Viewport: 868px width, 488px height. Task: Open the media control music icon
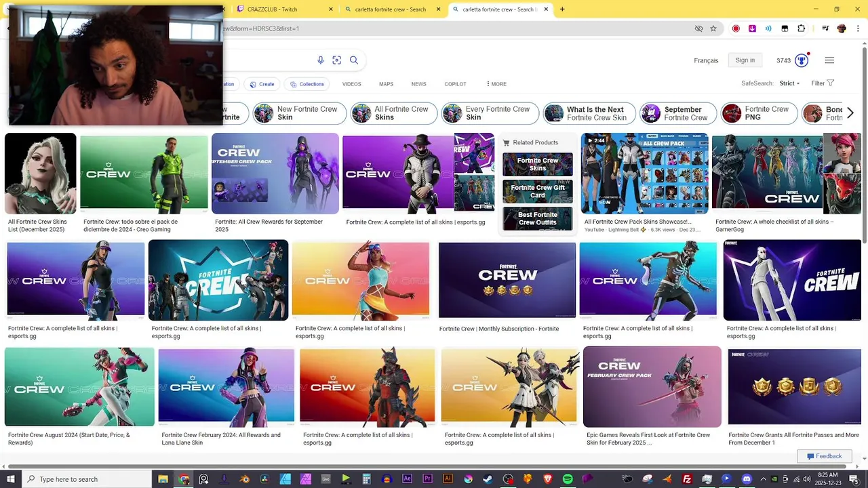825,28
